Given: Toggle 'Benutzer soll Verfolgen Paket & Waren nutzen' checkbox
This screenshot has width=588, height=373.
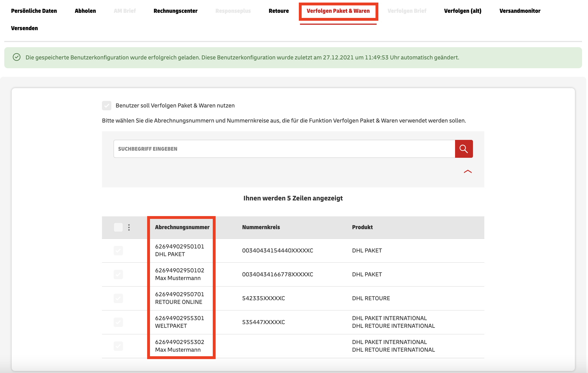Looking at the screenshot, I should click(107, 105).
